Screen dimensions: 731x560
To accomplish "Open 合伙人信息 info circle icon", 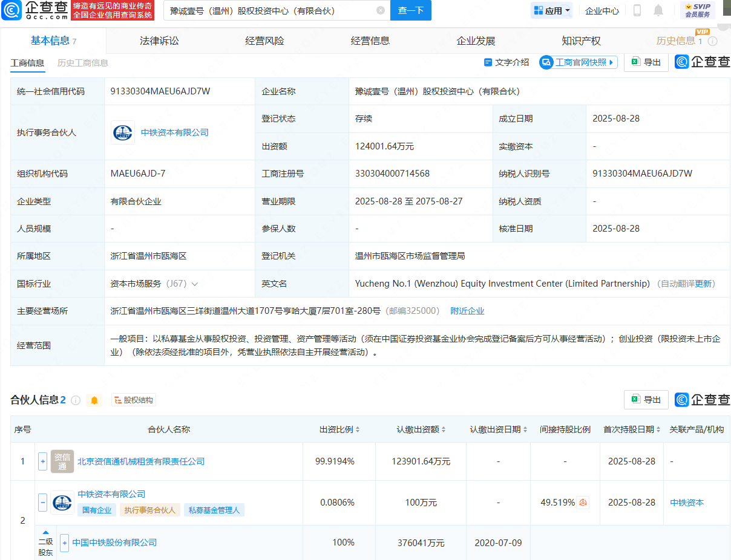I will 76,400.
